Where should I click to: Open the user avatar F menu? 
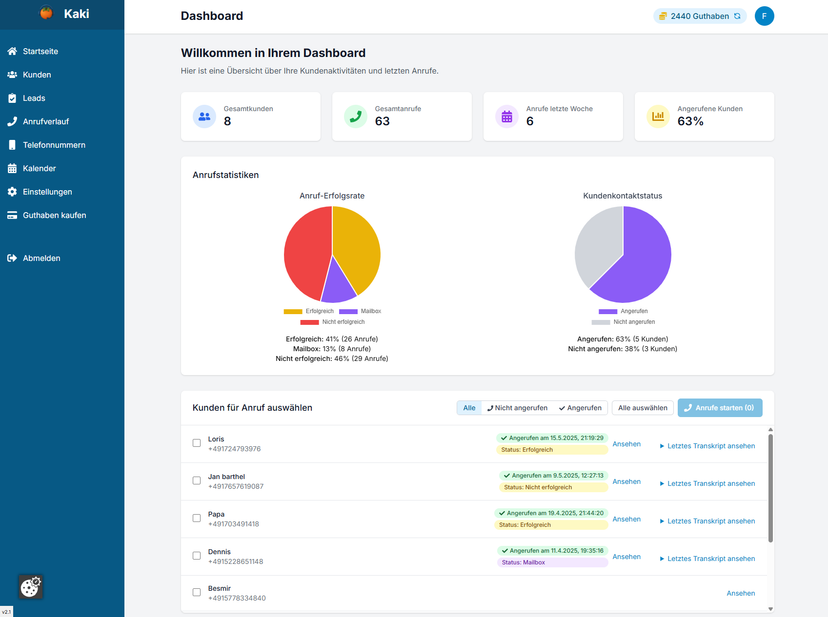[764, 16]
